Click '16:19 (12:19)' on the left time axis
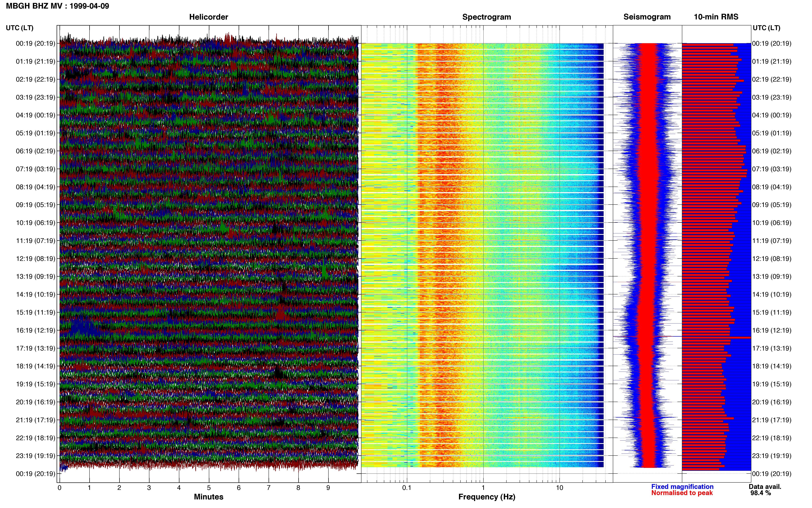 click(x=36, y=330)
